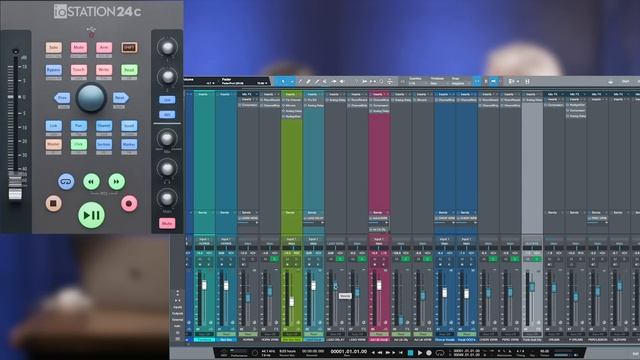Toggle the highlighted Snap icon in toolbar
This screenshot has height=360, width=640.
click(477, 81)
